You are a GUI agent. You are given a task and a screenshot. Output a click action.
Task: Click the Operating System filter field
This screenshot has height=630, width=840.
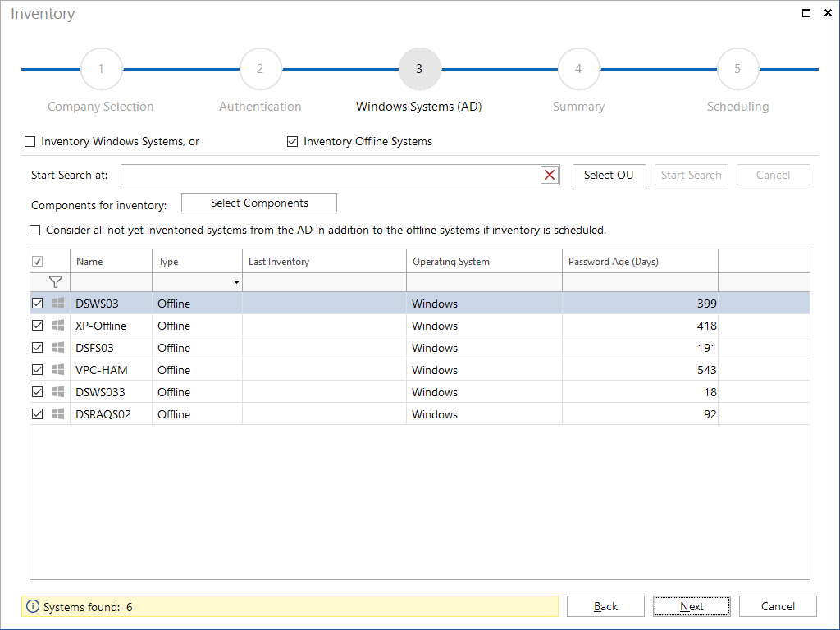click(484, 282)
